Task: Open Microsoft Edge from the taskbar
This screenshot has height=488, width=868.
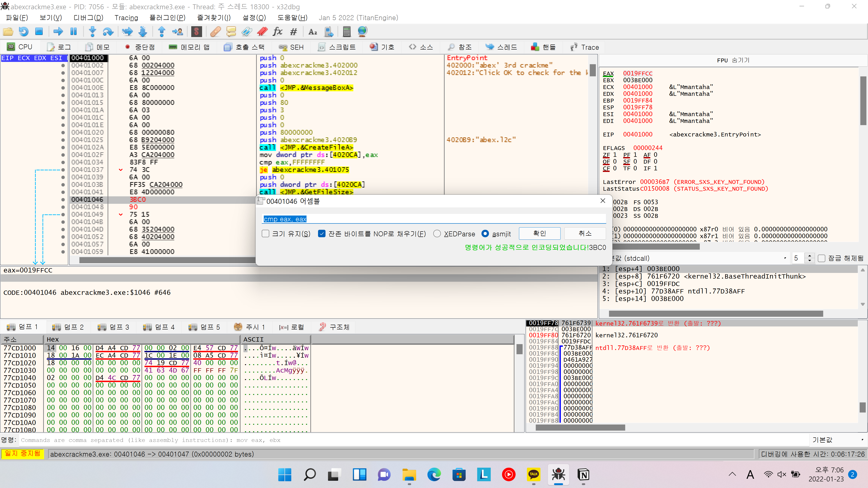Action: 434,474
